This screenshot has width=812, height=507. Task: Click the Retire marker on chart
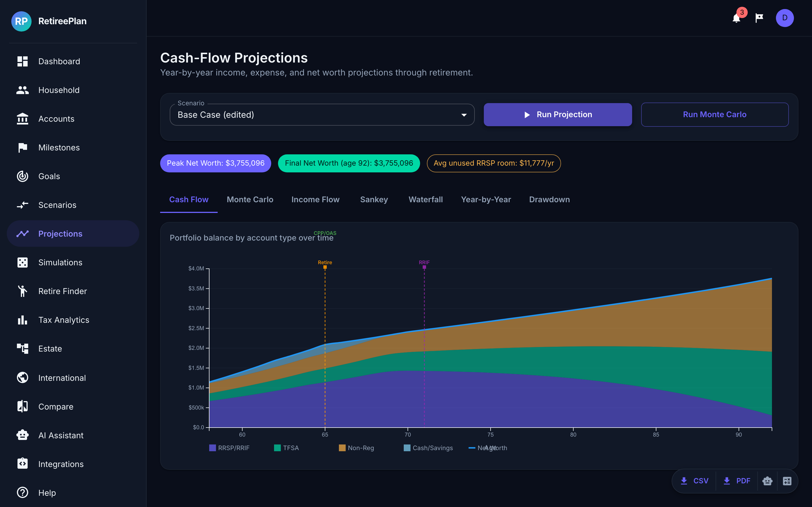click(325, 267)
